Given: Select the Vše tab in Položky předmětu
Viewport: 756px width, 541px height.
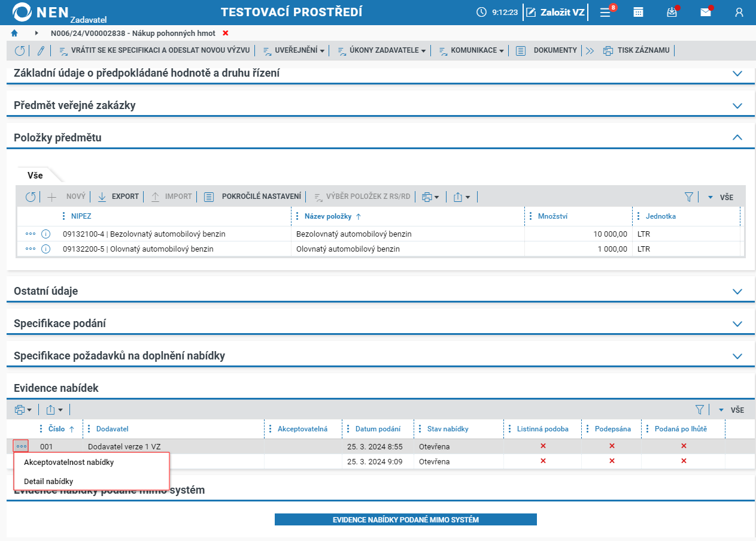Looking at the screenshot, I should (x=35, y=176).
